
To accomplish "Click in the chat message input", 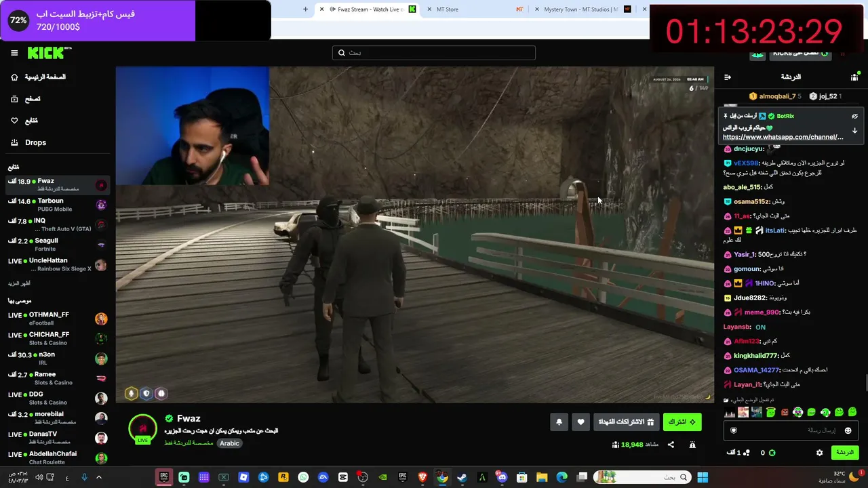I will (790, 430).
